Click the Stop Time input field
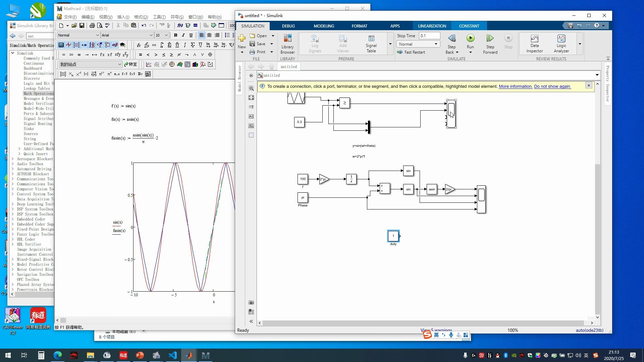 coord(429,36)
